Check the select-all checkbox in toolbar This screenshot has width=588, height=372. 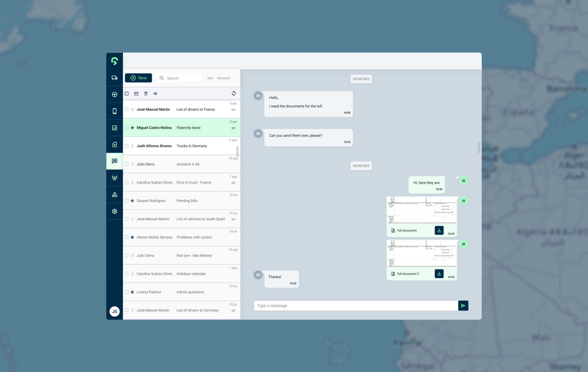(127, 94)
